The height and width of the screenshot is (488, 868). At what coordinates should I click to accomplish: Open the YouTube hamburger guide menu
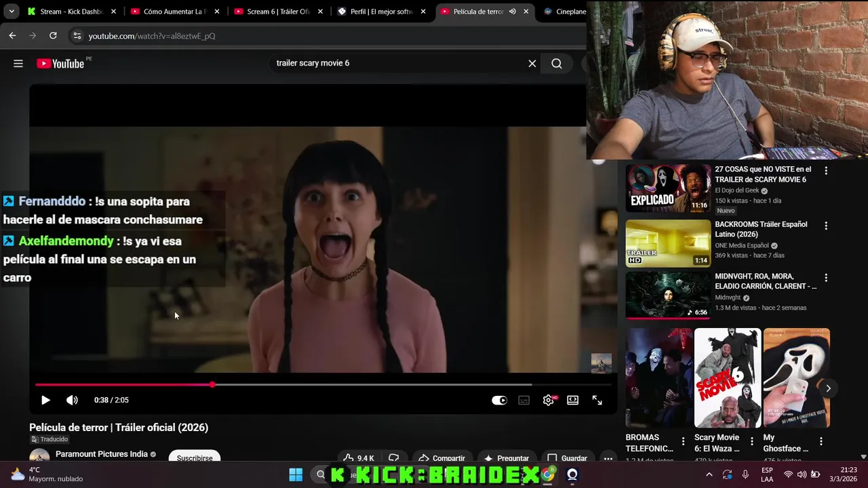(18, 63)
